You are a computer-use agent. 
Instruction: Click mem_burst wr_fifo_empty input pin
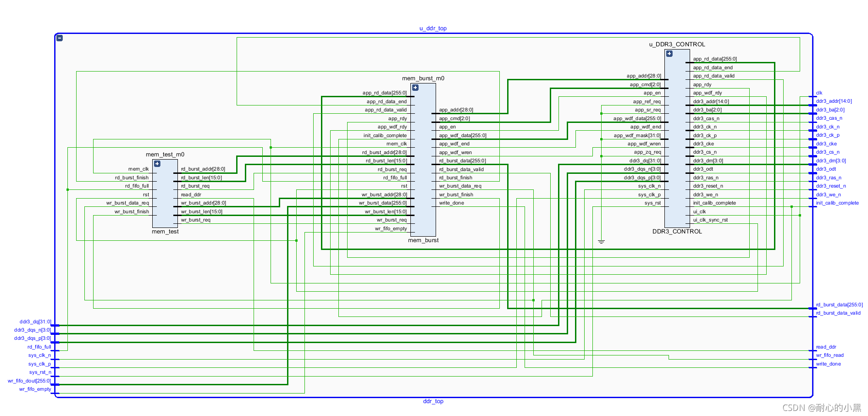click(x=391, y=229)
